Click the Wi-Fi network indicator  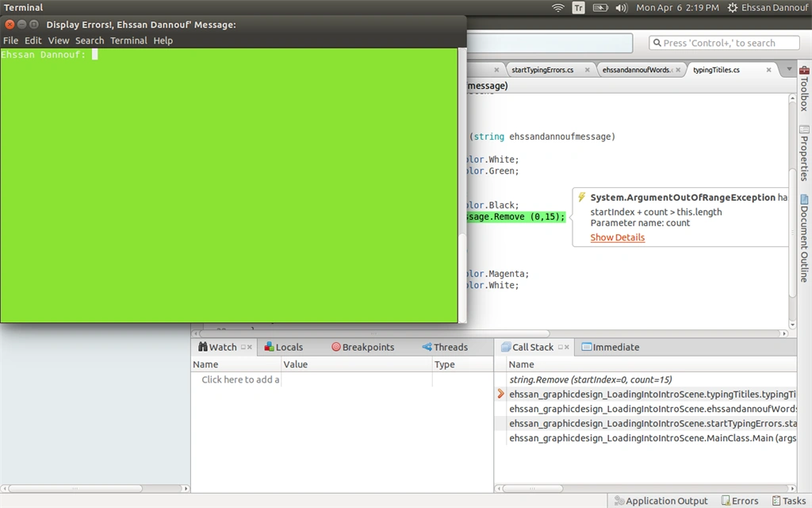tap(557, 8)
